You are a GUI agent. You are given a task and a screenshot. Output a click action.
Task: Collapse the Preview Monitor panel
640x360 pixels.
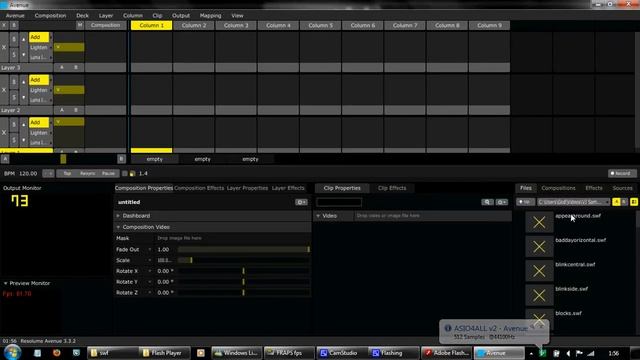point(6,283)
